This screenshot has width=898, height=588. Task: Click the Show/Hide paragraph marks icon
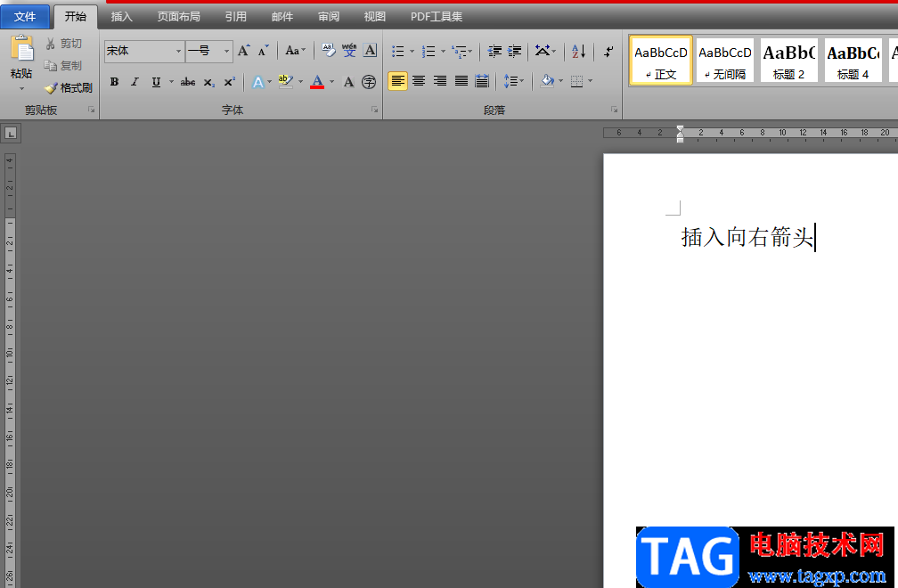pos(608,51)
